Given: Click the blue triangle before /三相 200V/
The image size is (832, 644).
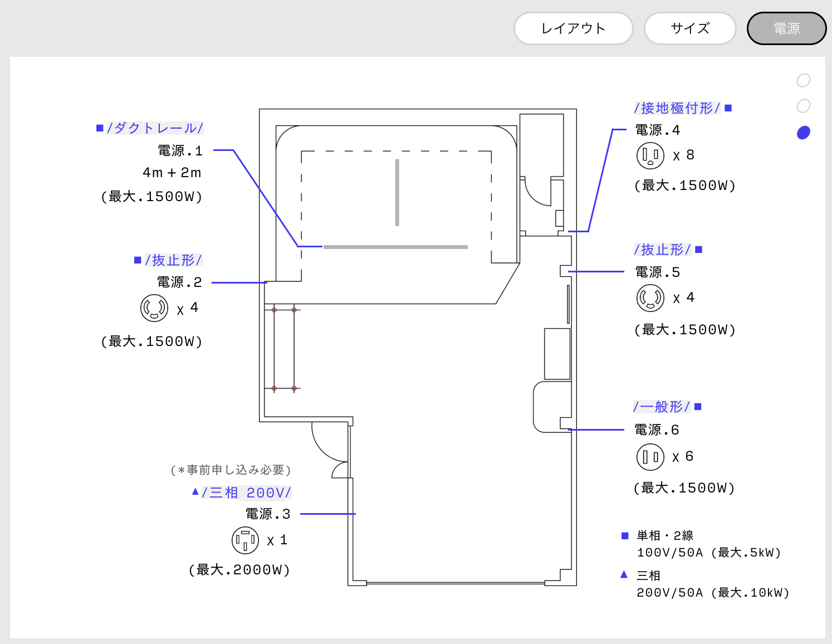Looking at the screenshot, I should (x=195, y=491).
